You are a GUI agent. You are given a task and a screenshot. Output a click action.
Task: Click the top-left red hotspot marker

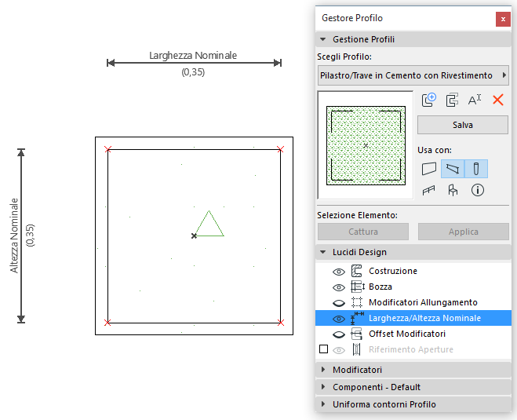(x=107, y=149)
